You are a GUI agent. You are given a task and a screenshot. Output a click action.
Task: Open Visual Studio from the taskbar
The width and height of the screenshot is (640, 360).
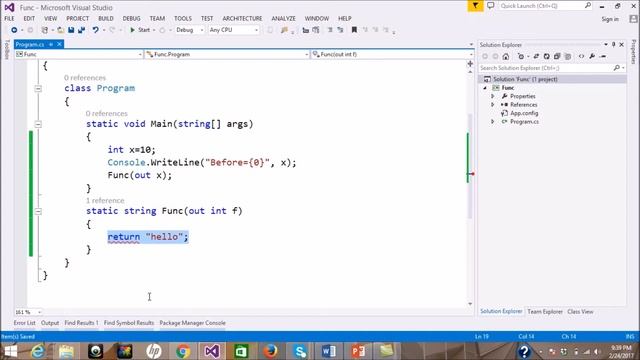212,351
